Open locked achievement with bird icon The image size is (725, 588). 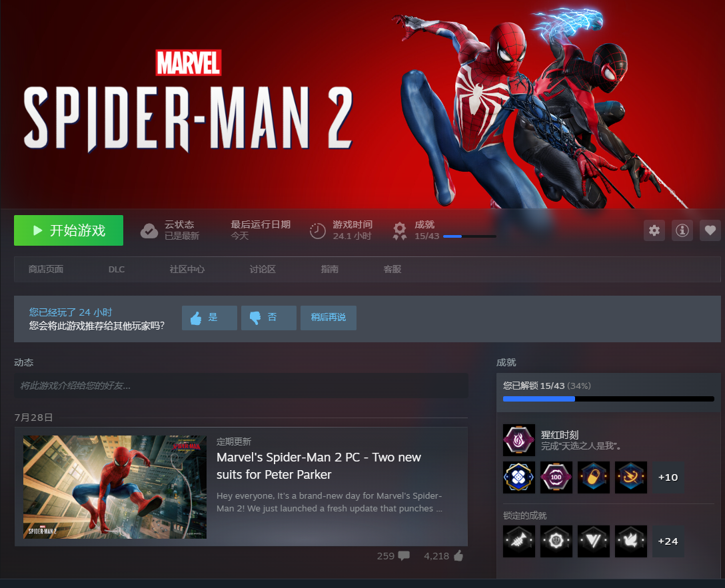coord(631,541)
